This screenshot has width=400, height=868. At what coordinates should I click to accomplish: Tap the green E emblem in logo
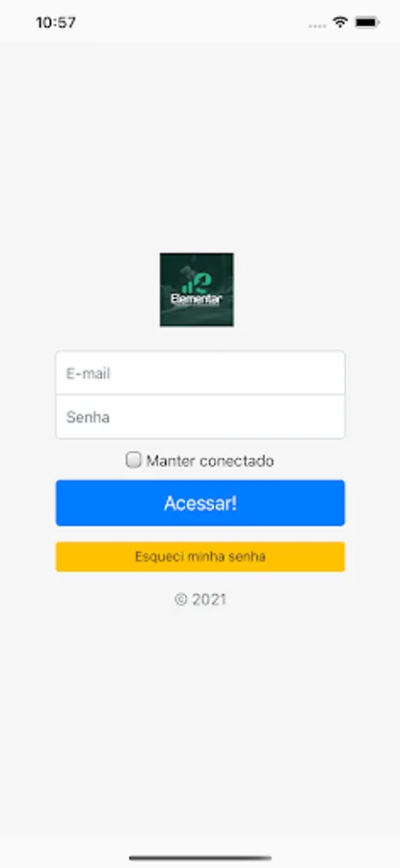(x=196, y=284)
